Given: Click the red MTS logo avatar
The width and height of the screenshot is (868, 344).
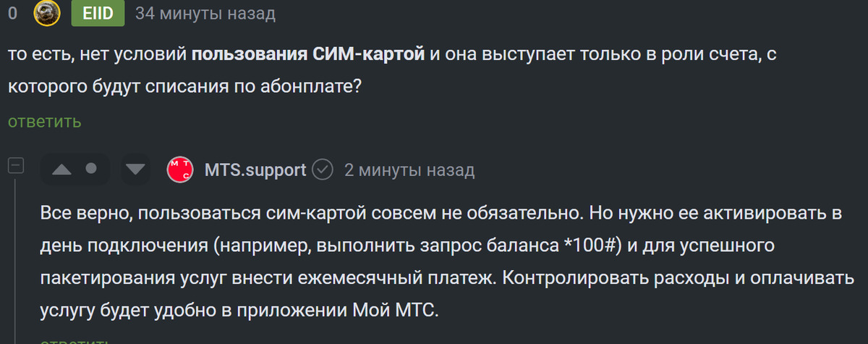Looking at the screenshot, I should coord(179,170).
